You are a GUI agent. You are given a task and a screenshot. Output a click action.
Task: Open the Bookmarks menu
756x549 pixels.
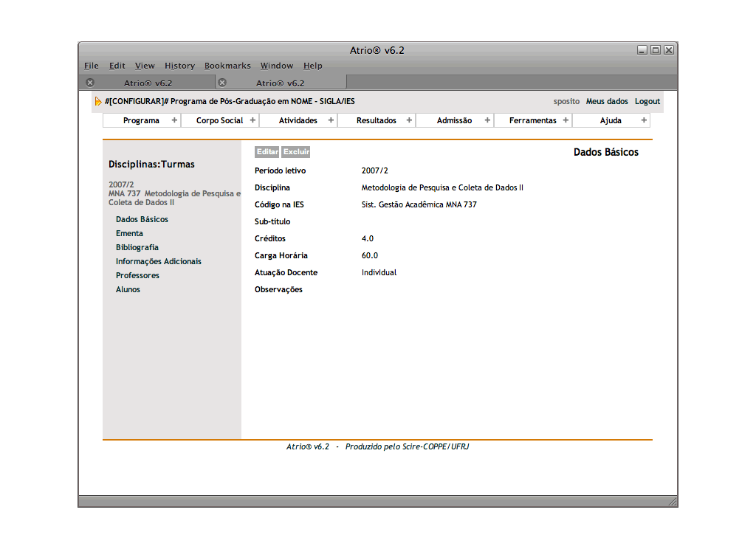pyautogui.click(x=227, y=66)
